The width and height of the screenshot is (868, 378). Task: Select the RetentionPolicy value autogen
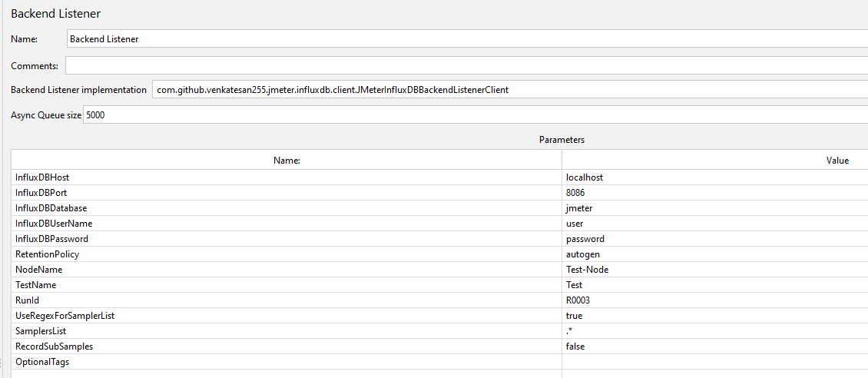(x=582, y=254)
